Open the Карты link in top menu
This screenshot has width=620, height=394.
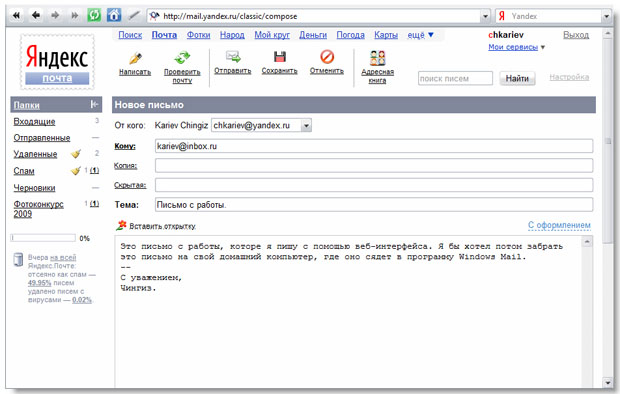pyautogui.click(x=386, y=35)
